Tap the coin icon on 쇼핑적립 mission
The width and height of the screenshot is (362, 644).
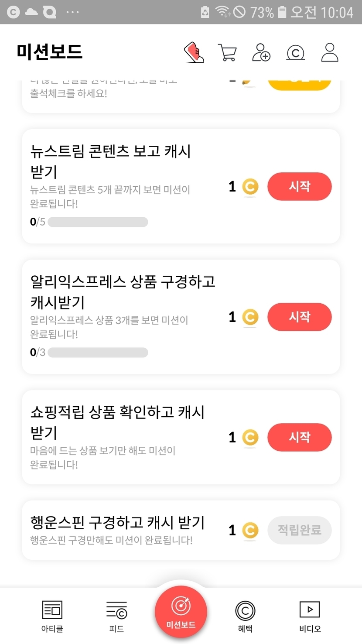pos(250,437)
